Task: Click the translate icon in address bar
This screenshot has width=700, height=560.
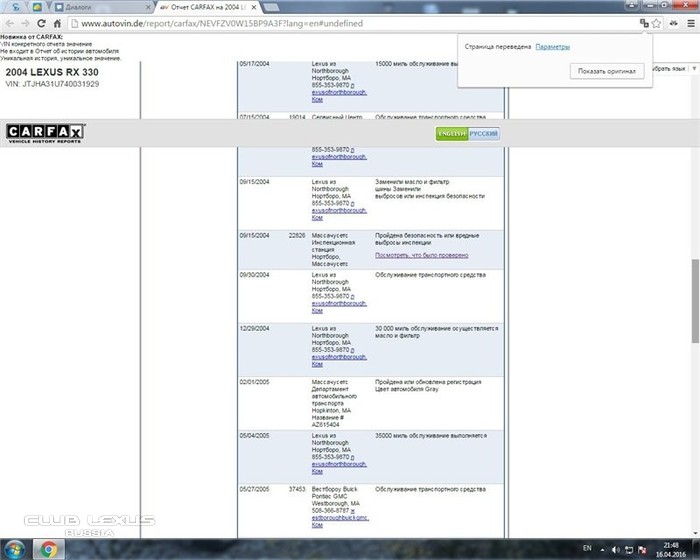Action: click(x=644, y=22)
